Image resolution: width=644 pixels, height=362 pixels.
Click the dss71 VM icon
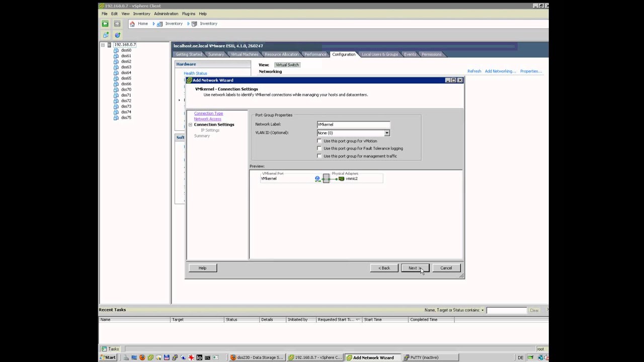(116, 95)
